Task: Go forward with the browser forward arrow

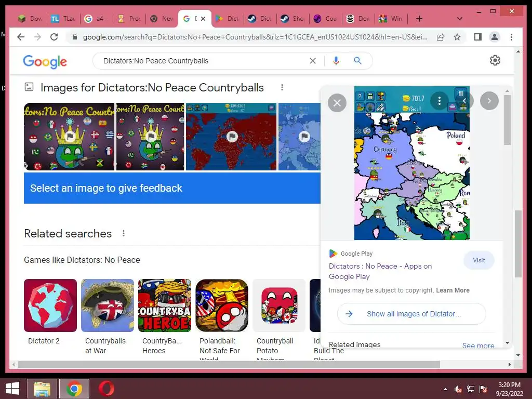Action: point(37,37)
